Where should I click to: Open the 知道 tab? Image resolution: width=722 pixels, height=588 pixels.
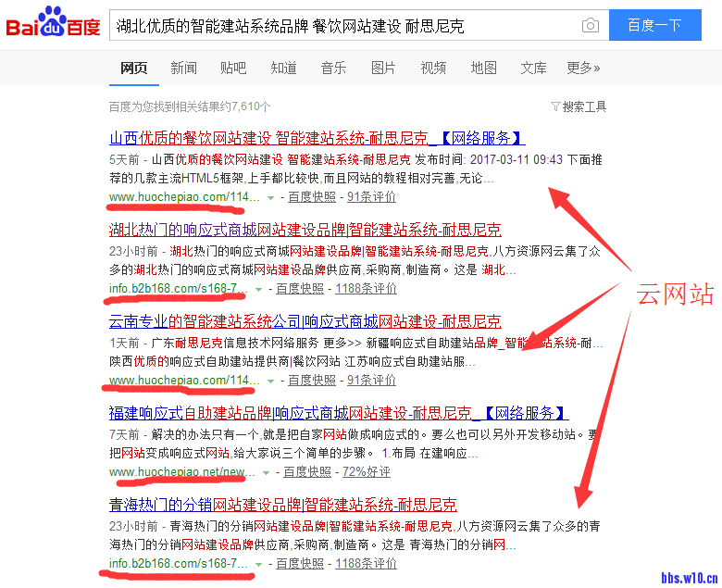283,69
